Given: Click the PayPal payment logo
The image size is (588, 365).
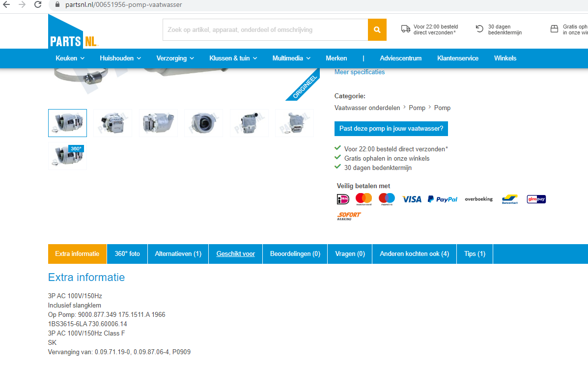Looking at the screenshot, I should click(443, 199).
